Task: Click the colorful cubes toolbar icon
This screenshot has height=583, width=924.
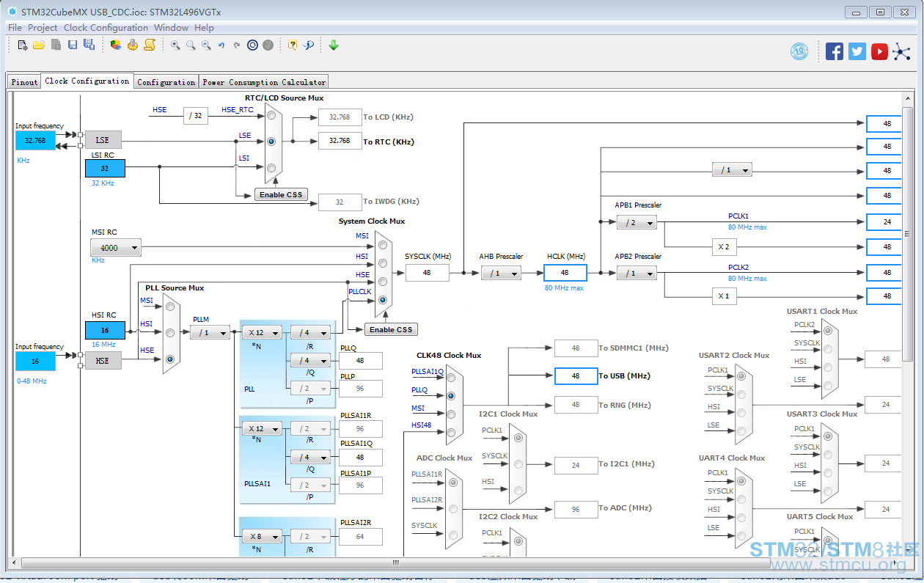Action: point(116,45)
